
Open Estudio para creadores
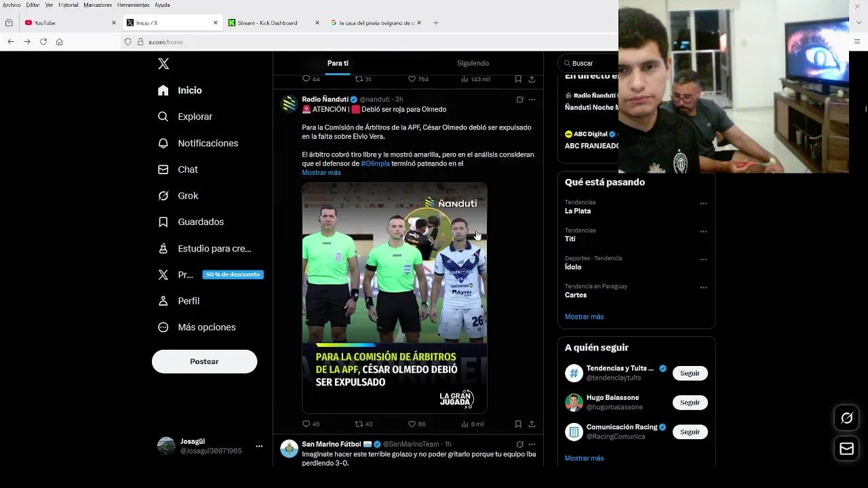pyautogui.click(x=204, y=249)
